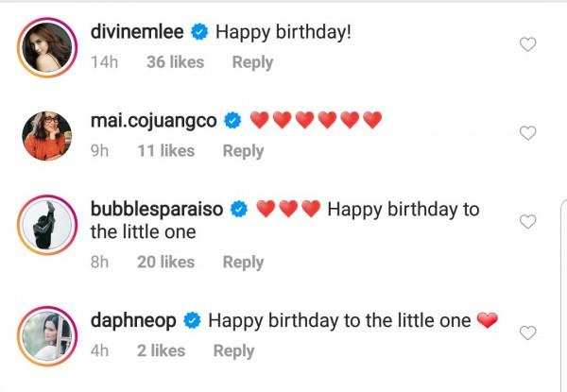
Task: View the 36 likes list
Action: click(x=176, y=62)
